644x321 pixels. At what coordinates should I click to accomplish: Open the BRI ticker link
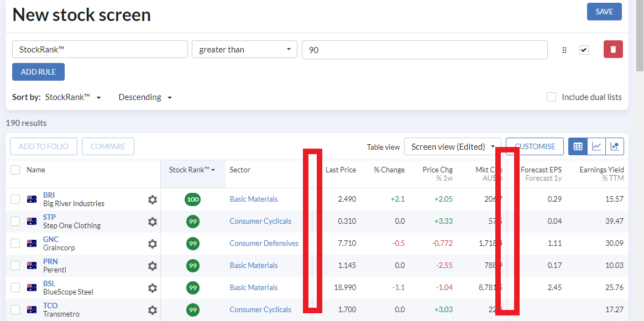(49, 195)
